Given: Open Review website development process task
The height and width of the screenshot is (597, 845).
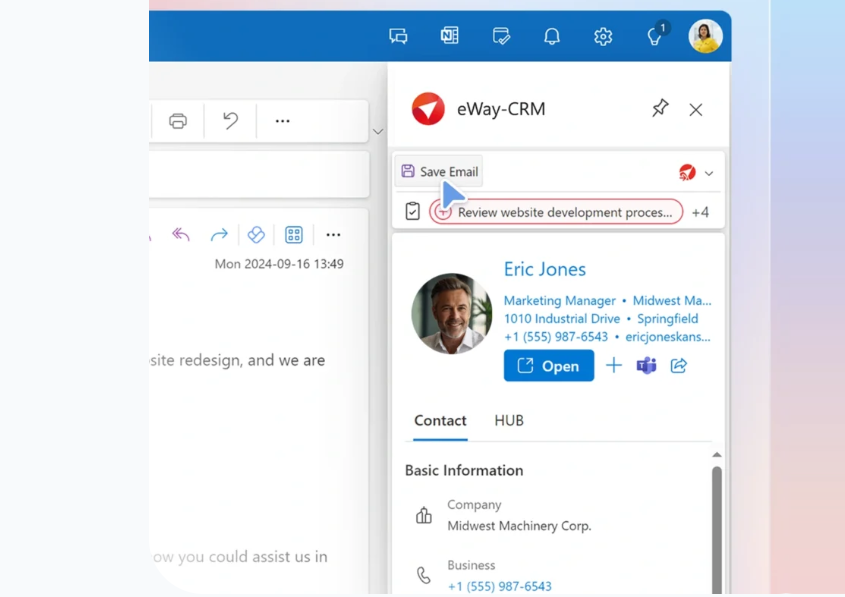Looking at the screenshot, I should coord(556,212).
